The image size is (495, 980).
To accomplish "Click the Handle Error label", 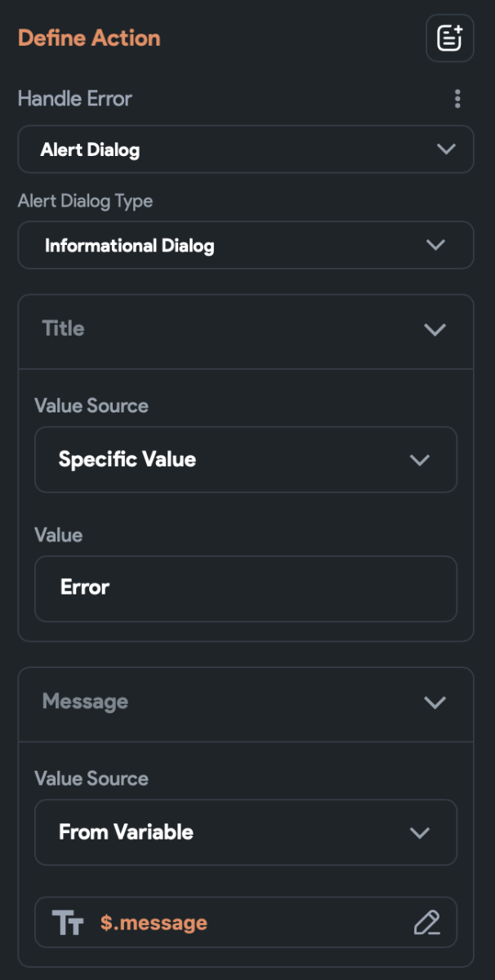I will [74, 99].
